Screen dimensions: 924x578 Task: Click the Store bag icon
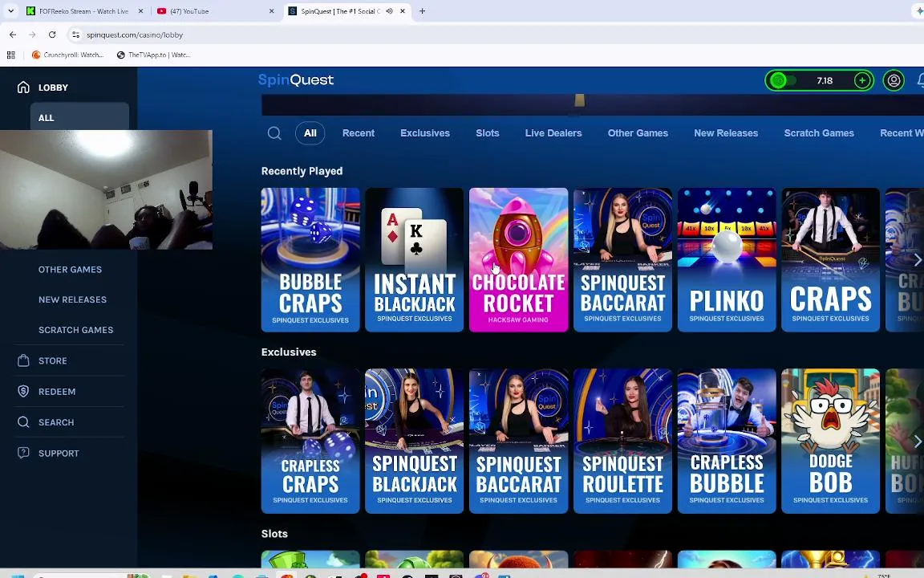[23, 360]
